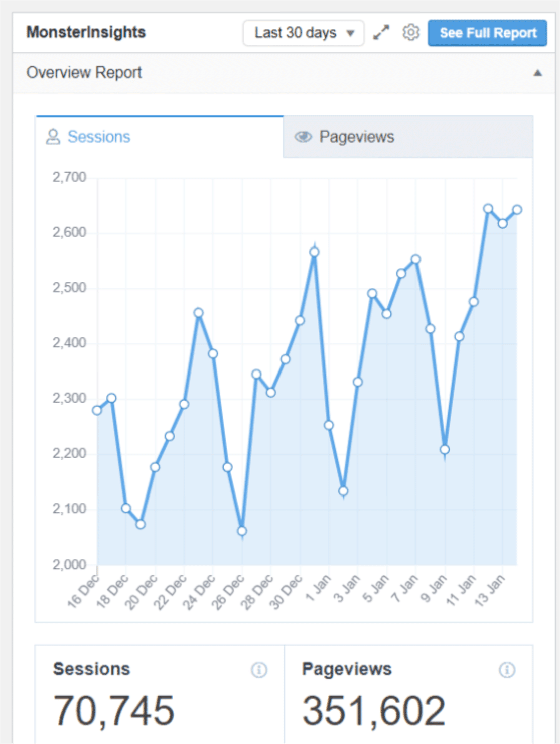Click the person icon on Sessions tab
Viewport: 560px width, 744px height.
[x=53, y=137]
